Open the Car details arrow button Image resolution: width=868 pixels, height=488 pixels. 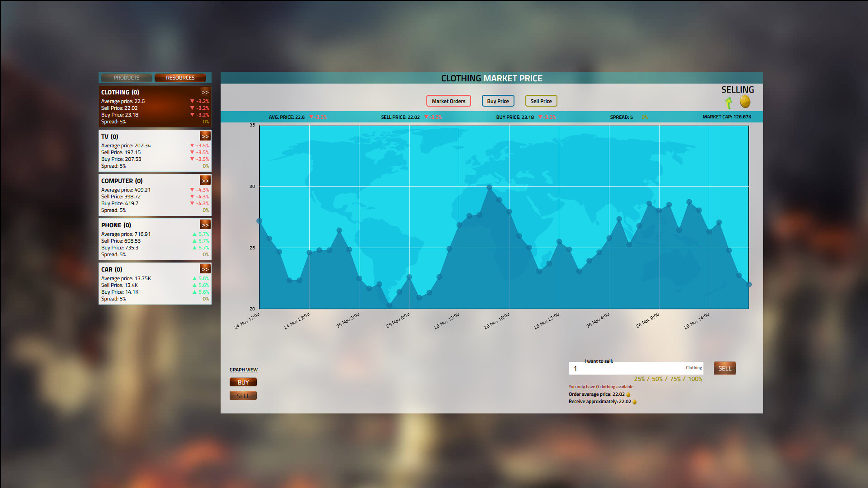[205, 269]
